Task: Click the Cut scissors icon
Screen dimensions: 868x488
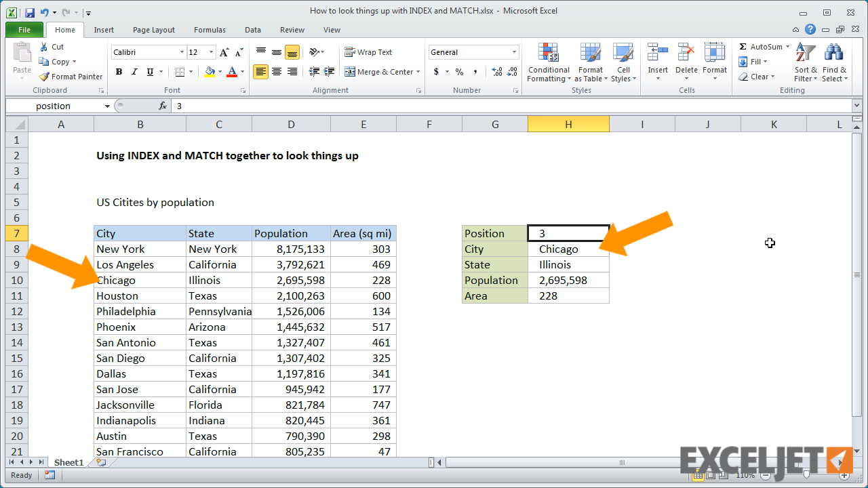Action: pyautogui.click(x=44, y=47)
